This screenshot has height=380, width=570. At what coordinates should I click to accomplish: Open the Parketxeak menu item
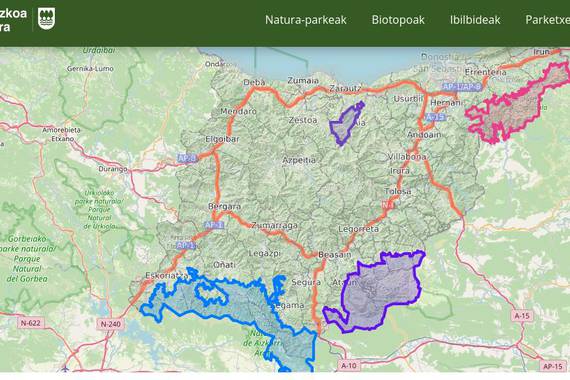pos(547,20)
